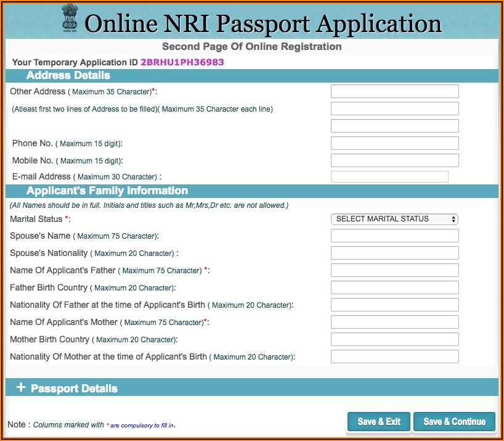Click the E-mail Address input field
Image resolution: width=504 pixels, height=441 pixels.
pyautogui.click(x=389, y=177)
